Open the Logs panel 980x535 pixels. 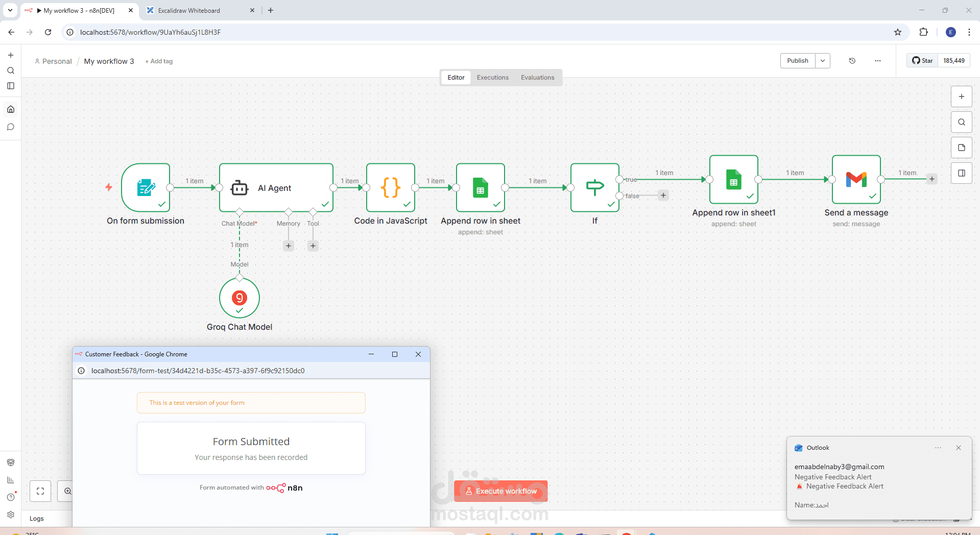[x=37, y=518]
